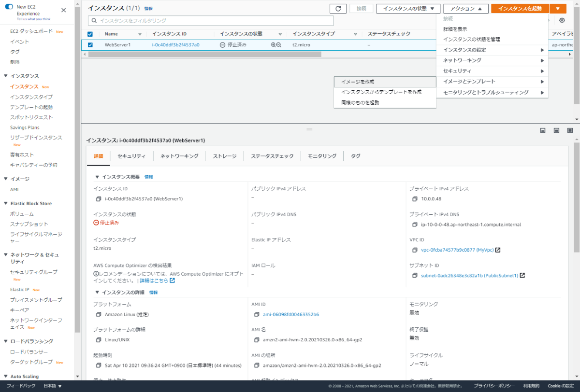Image resolution: width=580 pixels, height=392 pixels.
Task: Copy the AMI ID value
Action: point(257,314)
